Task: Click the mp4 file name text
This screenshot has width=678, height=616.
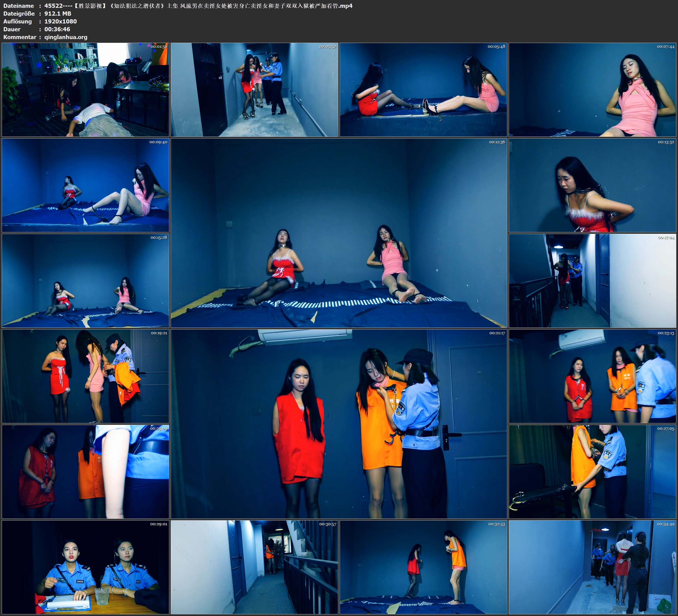Action: [x=198, y=6]
